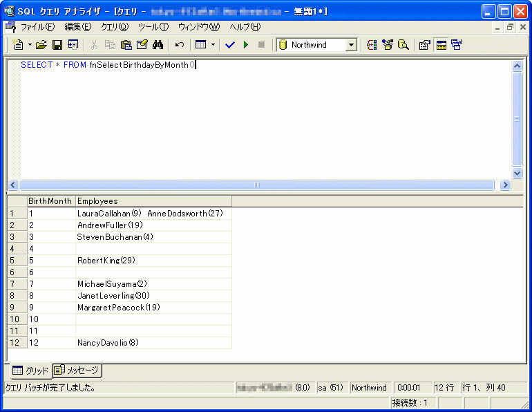Click the 12 行 status bar entry
The width and height of the screenshot is (532, 412).
[x=445, y=388]
